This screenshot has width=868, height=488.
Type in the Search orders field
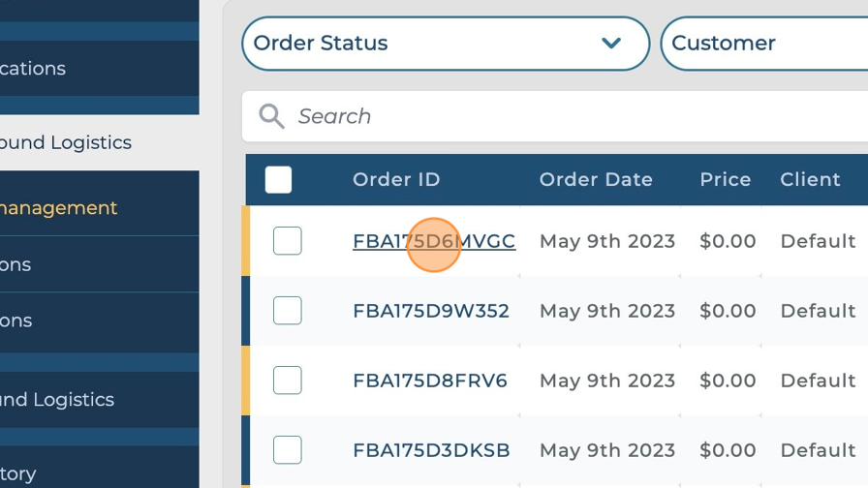pyautogui.click(x=562, y=117)
